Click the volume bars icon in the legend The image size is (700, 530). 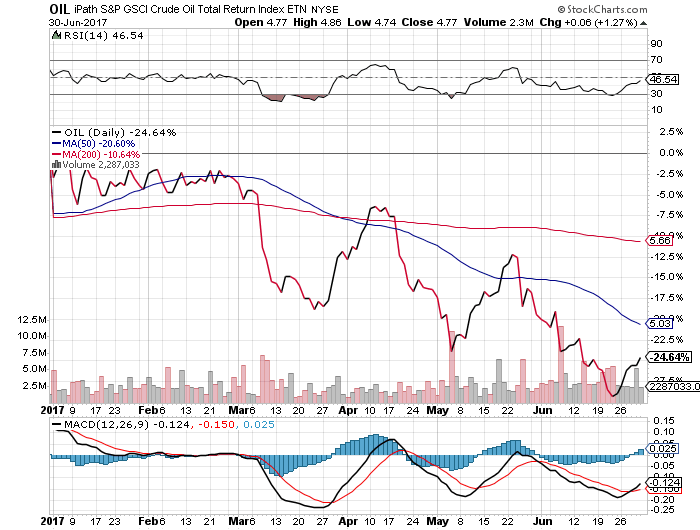point(56,165)
